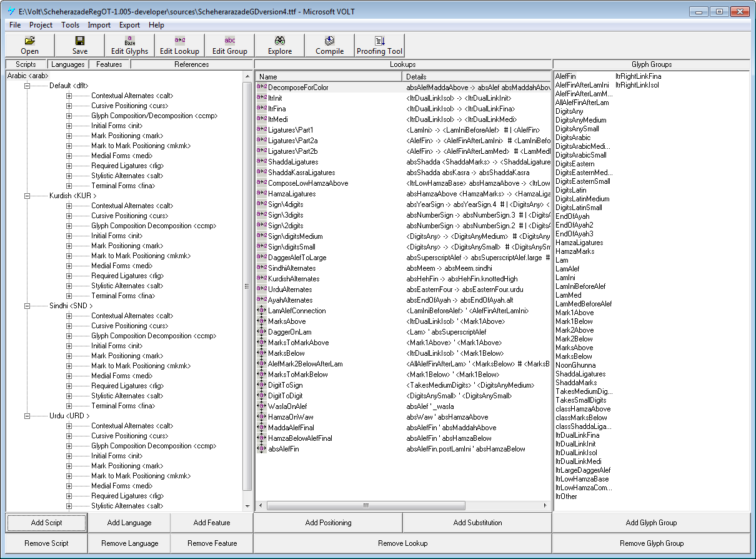756x559 pixels.
Task: Click the Add Substitution button
Action: coord(477,523)
